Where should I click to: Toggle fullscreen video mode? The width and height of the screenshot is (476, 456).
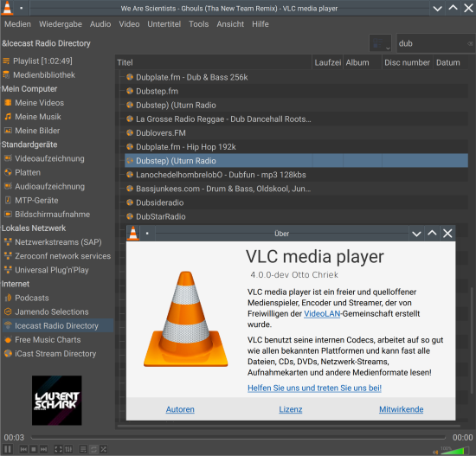pyautogui.click(x=58, y=449)
